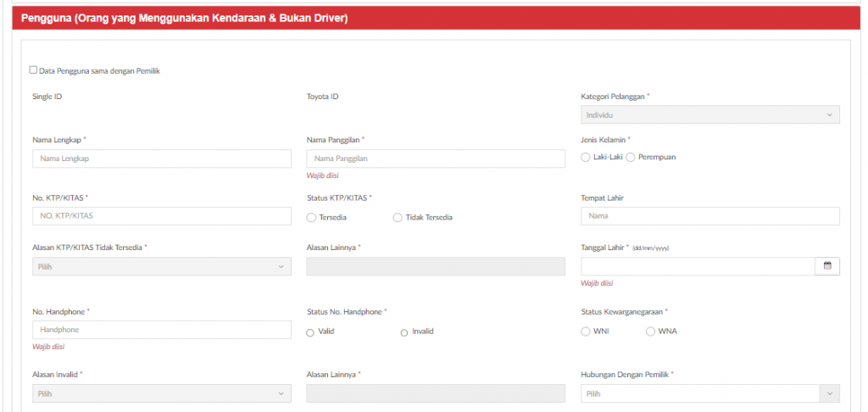This screenshot has height=412, width=868.
Task: Select WNA citizenship radio button
Action: 650,331
